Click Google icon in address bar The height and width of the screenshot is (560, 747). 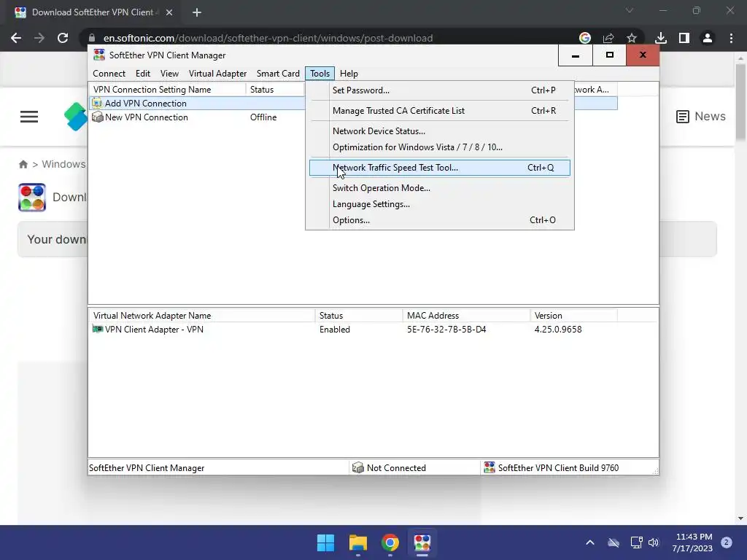click(585, 38)
